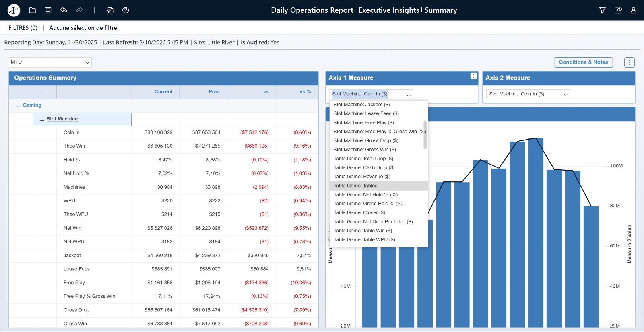This screenshot has width=644, height=332.
Task: Click the Lease Fees row label
Action: click(x=76, y=269)
